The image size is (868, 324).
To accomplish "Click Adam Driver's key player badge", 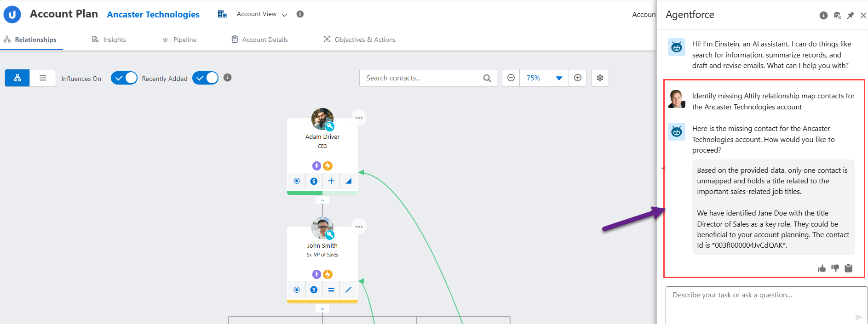I will pyautogui.click(x=330, y=126).
